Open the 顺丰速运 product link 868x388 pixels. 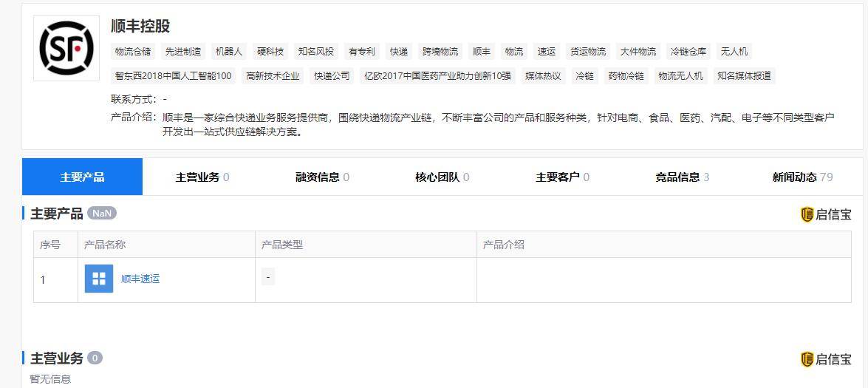pos(140,279)
